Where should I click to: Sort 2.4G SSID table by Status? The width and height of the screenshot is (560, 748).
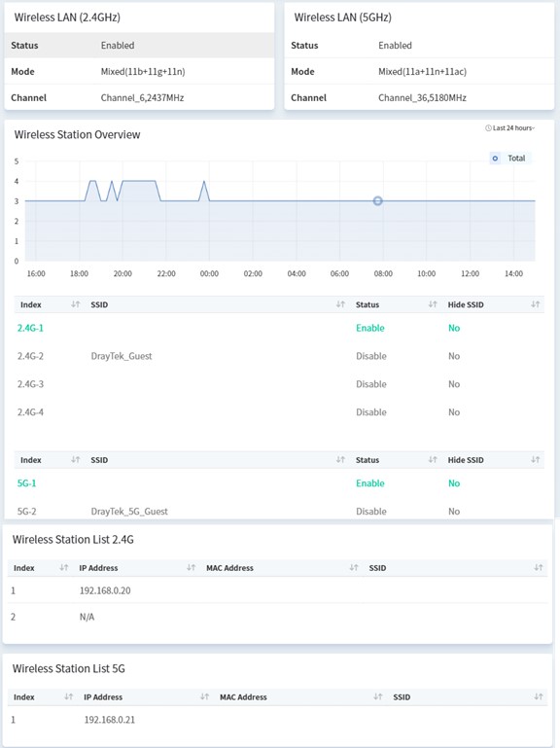tap(433, 304)
